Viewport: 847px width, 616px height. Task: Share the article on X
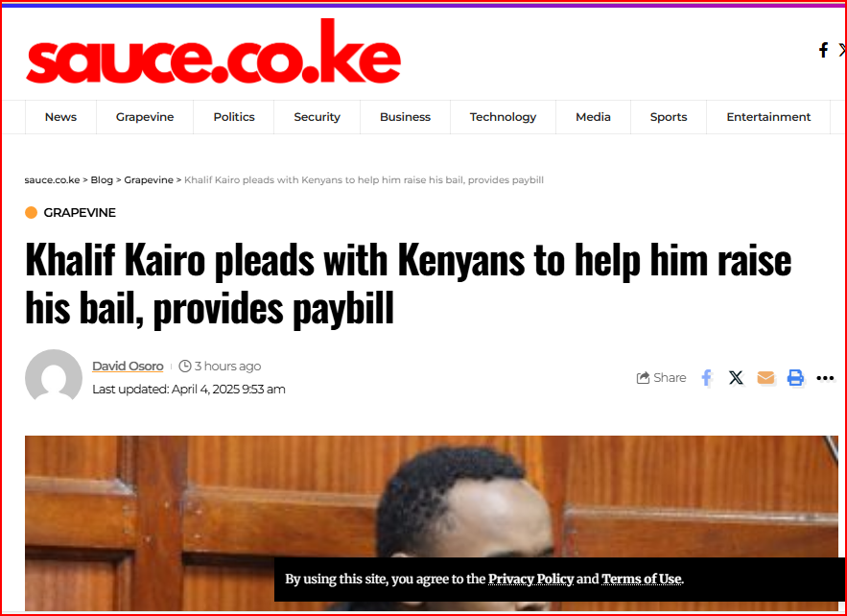736,378
